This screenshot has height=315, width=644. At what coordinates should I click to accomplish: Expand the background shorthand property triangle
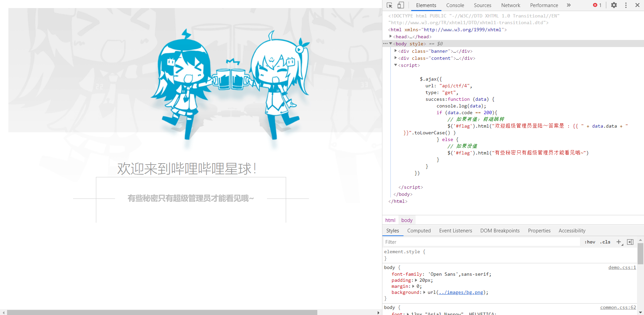tap(424, 292)
